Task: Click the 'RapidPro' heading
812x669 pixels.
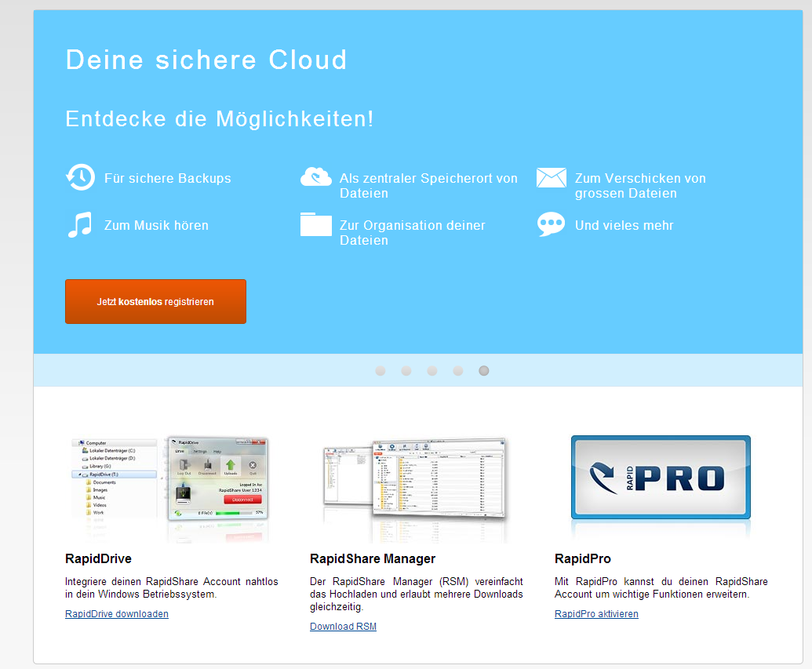Action: pos(583,558)
